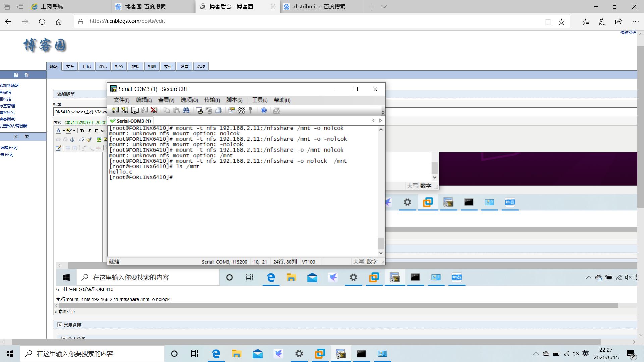Click the SecureCRT Connect icon
Screen dimensions: 644x362
(115, 110)
